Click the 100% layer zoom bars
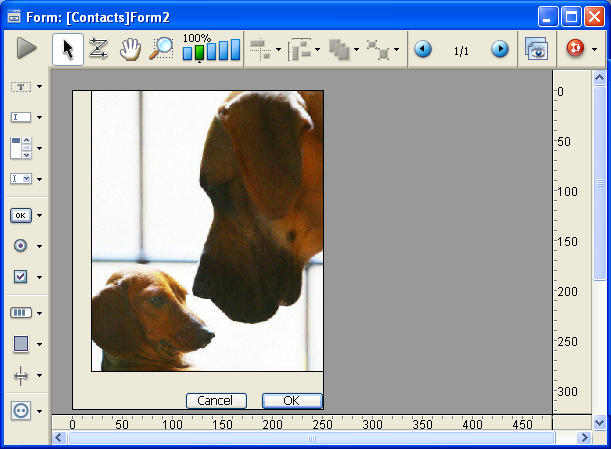 (x=211, y=50)
